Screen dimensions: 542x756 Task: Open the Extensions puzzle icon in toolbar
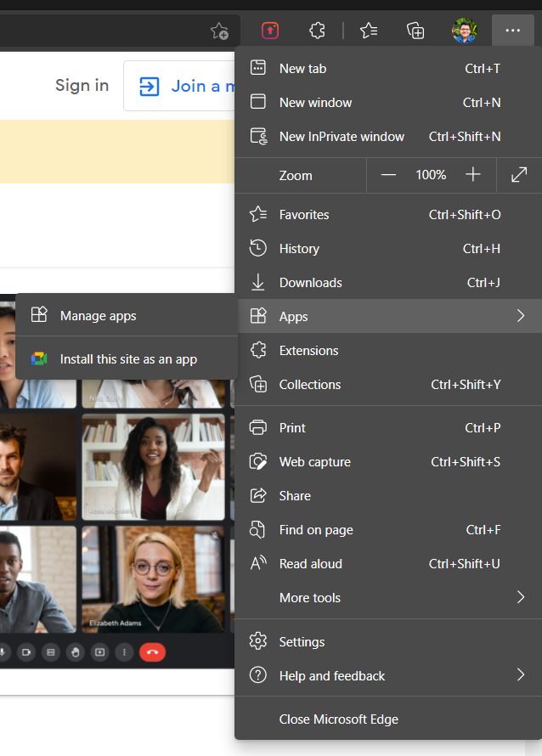317,31
